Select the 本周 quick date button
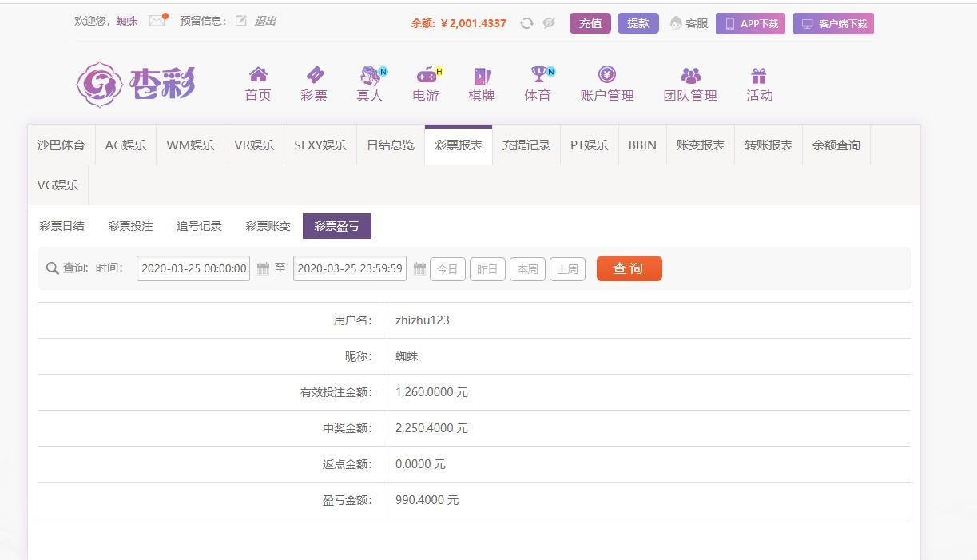The height and width of the screenshot is (560, 977). click(527, 269)
